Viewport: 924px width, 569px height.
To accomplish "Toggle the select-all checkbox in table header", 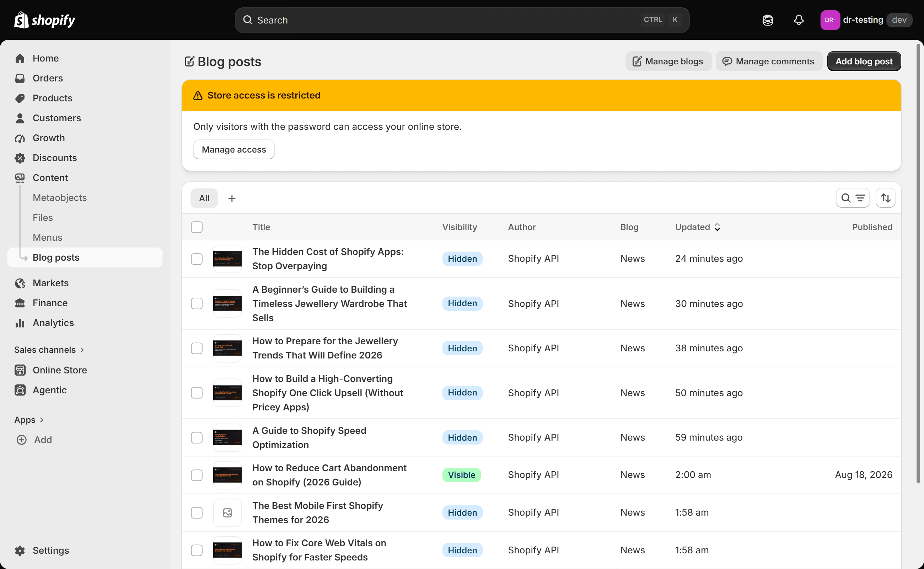I will (197, 227).
